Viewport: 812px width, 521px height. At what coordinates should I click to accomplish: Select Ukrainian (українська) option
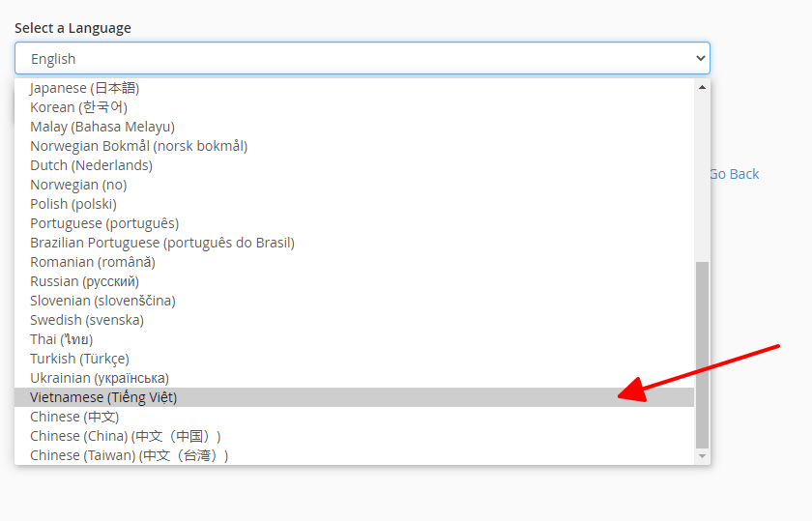100,378
